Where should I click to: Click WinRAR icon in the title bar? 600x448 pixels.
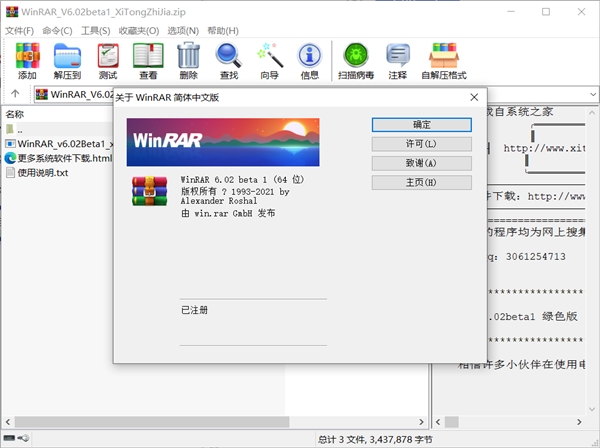click(x=12, y=11)
